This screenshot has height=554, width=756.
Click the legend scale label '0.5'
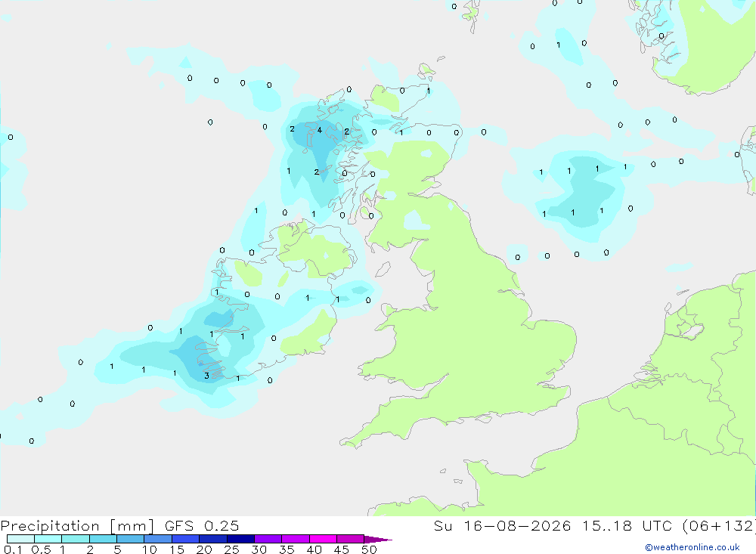point(41,549)
